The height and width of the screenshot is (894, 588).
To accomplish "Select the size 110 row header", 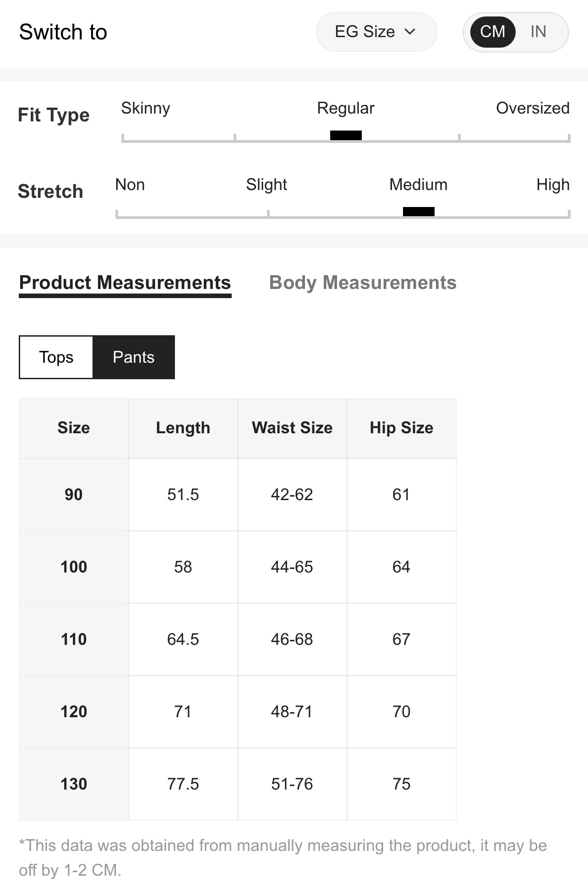I will click(74, 639).
